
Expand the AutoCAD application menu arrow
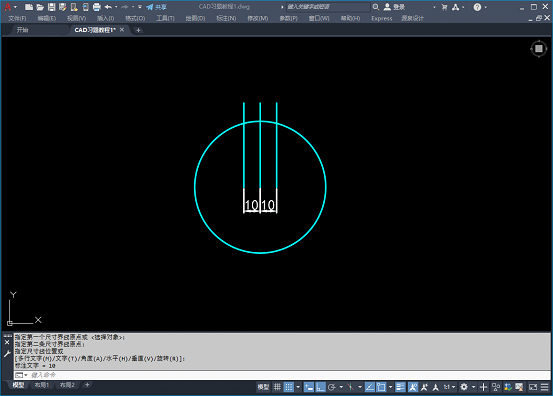tap(15, 7)
